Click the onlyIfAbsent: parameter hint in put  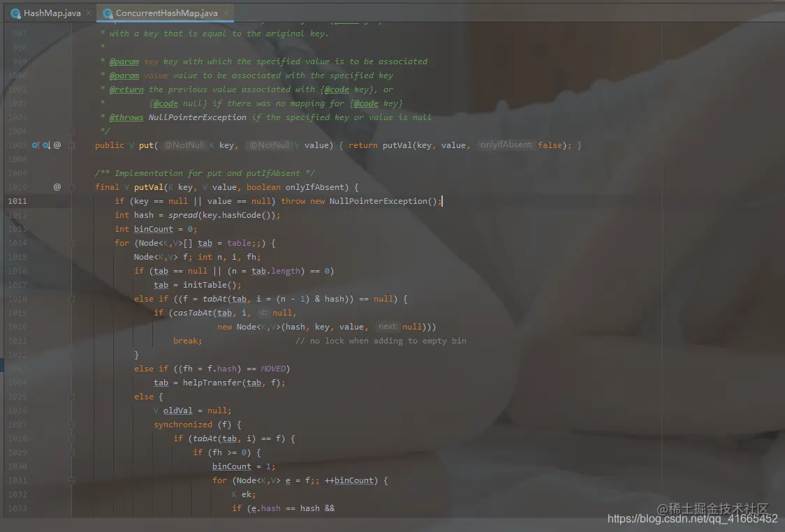click(506, 145)
